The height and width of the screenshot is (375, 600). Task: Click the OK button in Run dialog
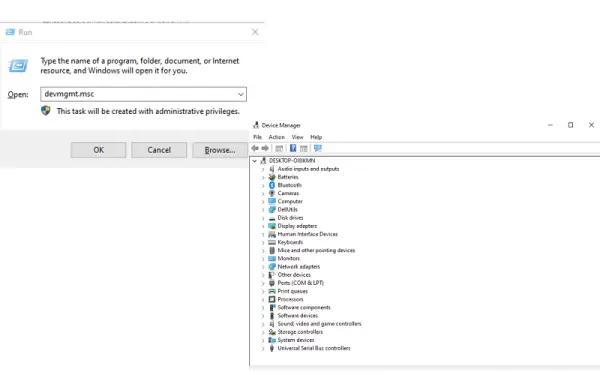coord(98,150)
